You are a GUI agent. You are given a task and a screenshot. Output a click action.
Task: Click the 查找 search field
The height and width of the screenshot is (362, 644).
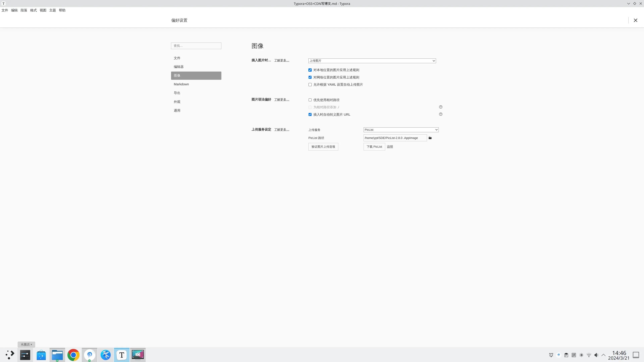pyautogui.click(x=196, y=46)
